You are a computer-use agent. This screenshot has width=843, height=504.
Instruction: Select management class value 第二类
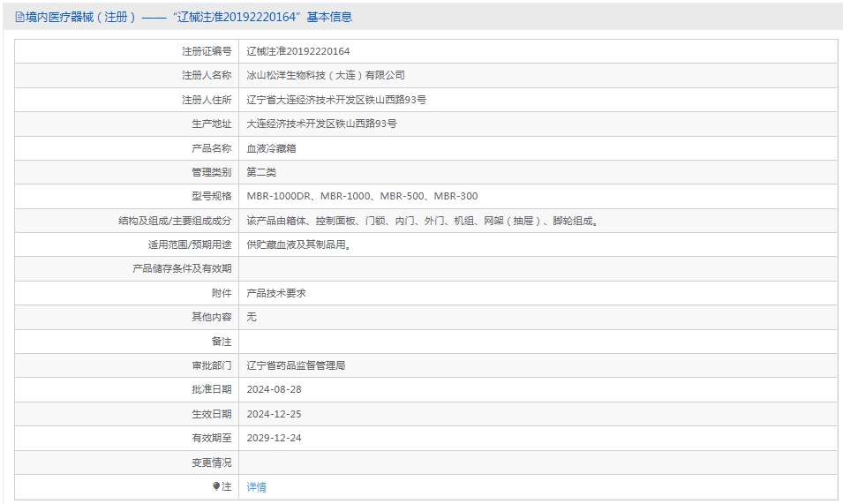261,172
